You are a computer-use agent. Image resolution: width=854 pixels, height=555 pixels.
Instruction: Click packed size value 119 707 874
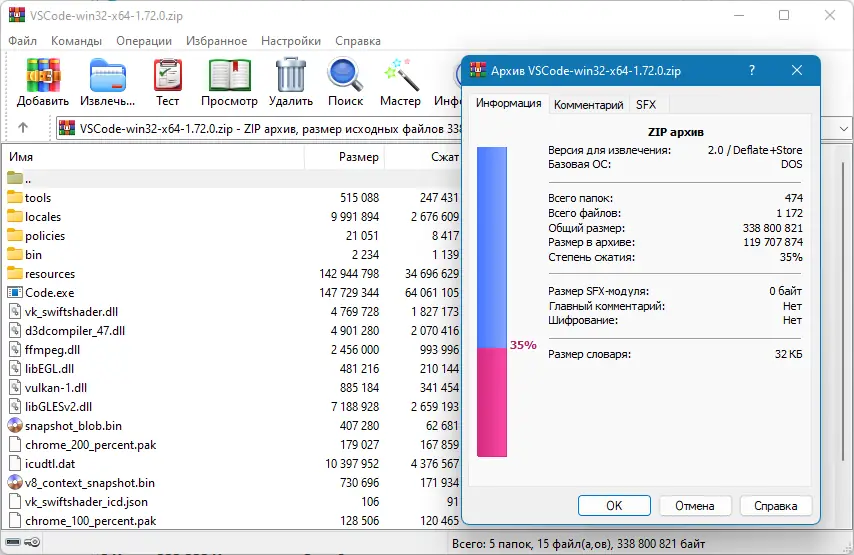coord(773,242)
